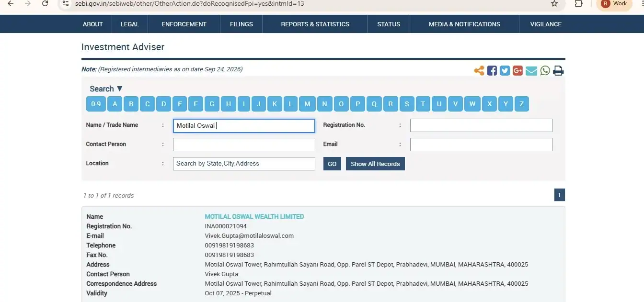This screenshot has height=302, width=644.
Task: Filter names starting with V
Action: (456, 104)
